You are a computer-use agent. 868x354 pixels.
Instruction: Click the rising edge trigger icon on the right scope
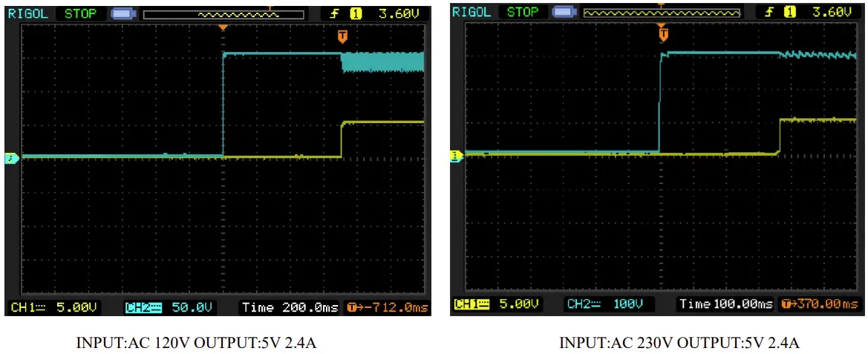coord(771,12)
